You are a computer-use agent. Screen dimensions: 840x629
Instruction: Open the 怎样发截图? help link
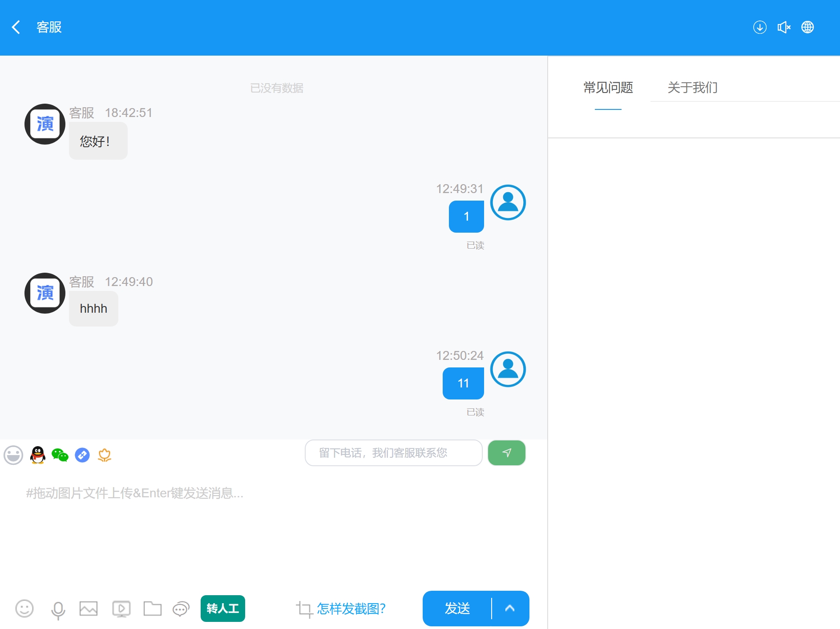pyautogui.click(x=351, y=609)
